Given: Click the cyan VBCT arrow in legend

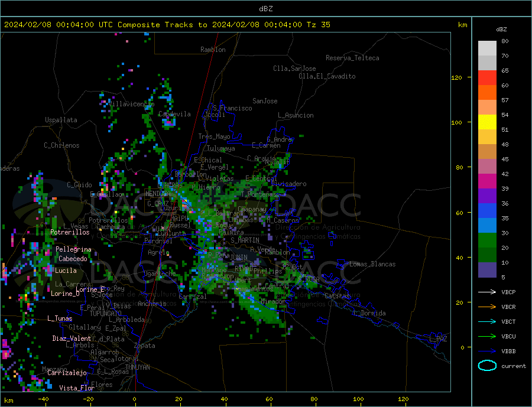Looking at the screenshot, I should point(487,321).
